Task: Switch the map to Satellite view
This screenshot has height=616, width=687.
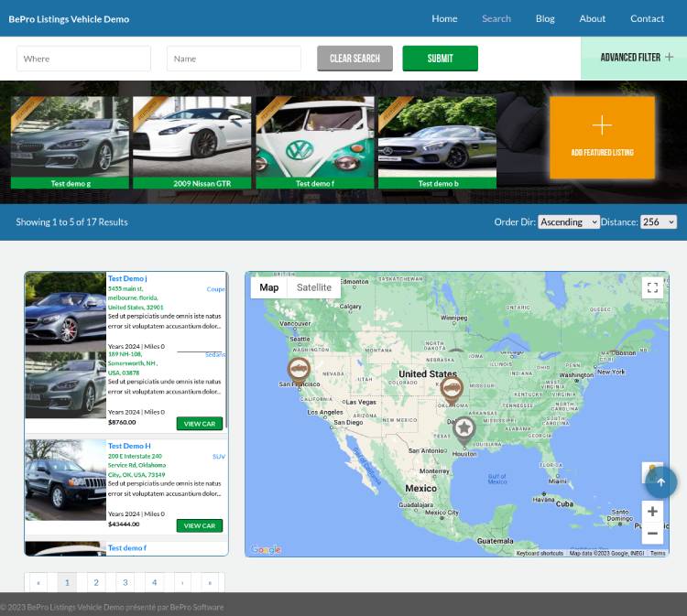Action: tap(313, 287)
